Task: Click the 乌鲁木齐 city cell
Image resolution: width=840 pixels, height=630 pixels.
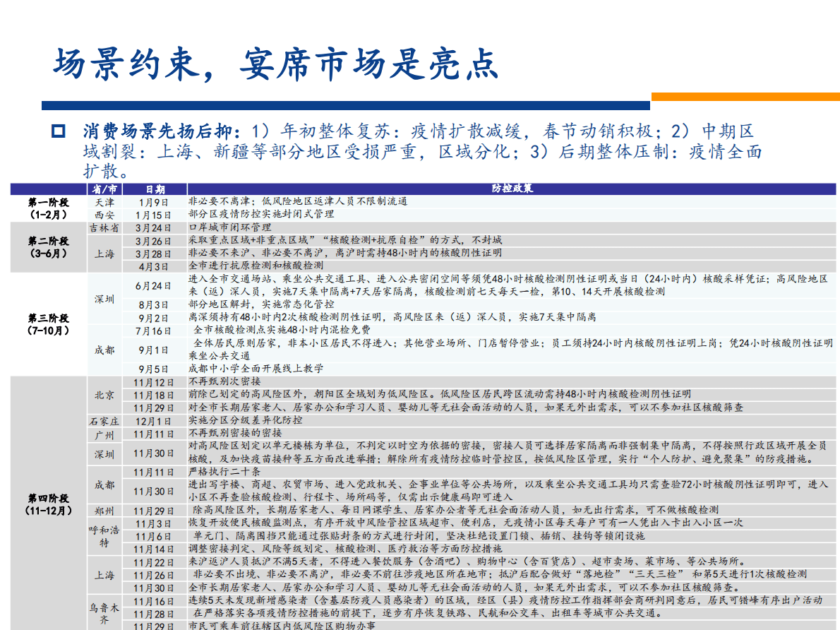Action: pos(104,613)
